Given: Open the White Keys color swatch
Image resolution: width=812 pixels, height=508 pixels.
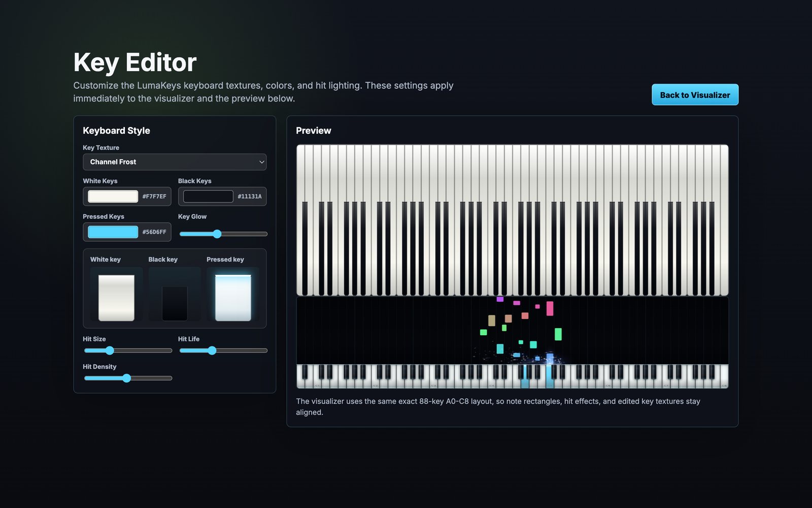Looking at the screenshot, I should pyautogui.click(x=113, y=196).
